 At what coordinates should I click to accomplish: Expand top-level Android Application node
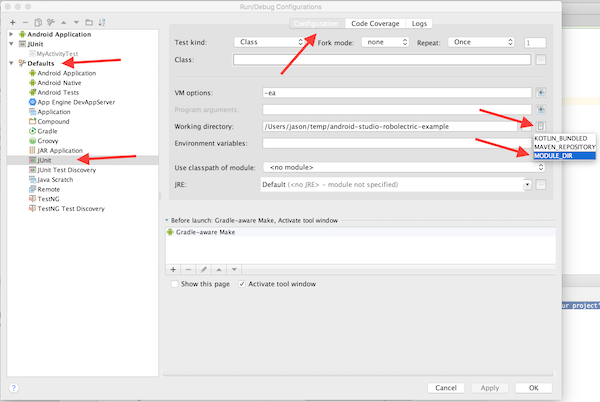(11, 34)
